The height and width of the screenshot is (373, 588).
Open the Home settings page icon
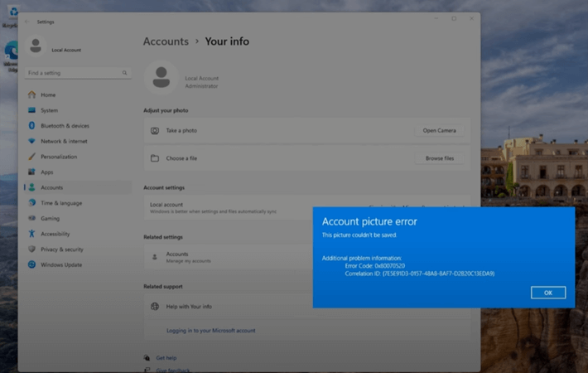pyautogui.click(x=31, y=94)
